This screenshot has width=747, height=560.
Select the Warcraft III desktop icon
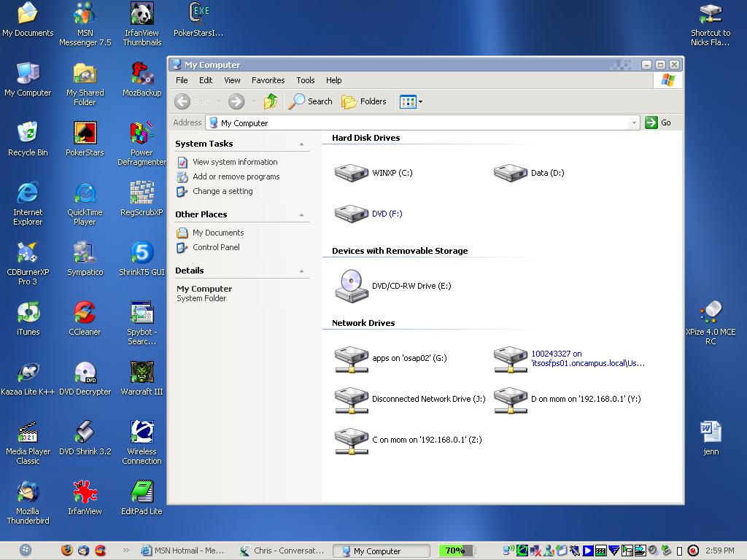point(142,378)
